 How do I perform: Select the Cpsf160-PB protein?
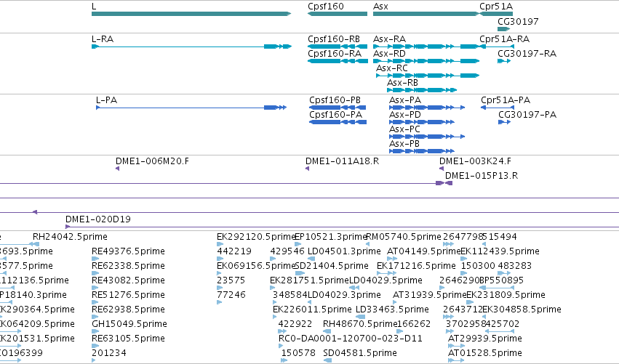tap(338, 108)
